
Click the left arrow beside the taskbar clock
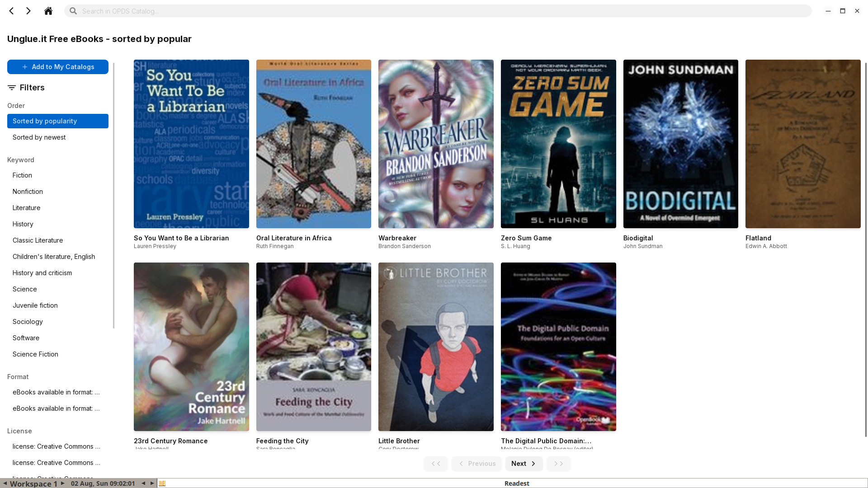pos(143,483)
